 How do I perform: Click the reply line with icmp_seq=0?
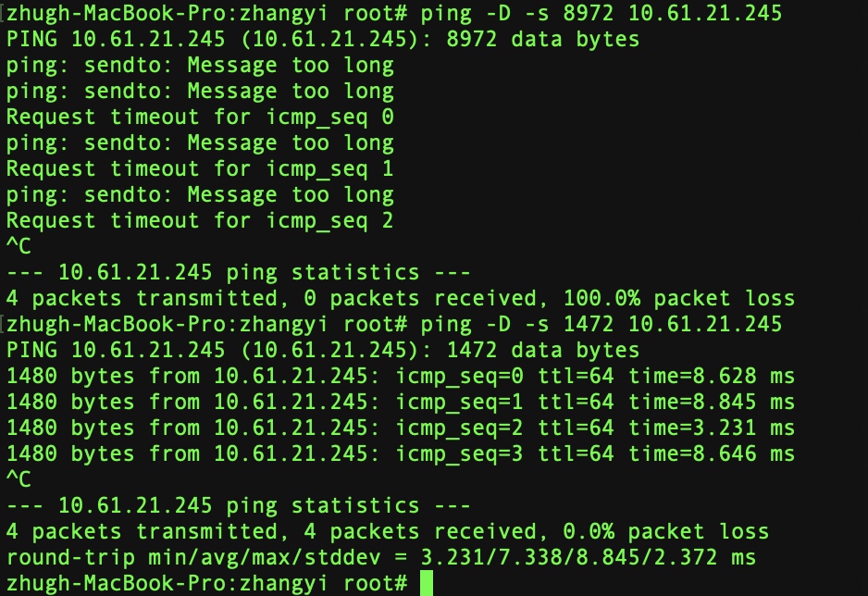(x=400, y=376)
